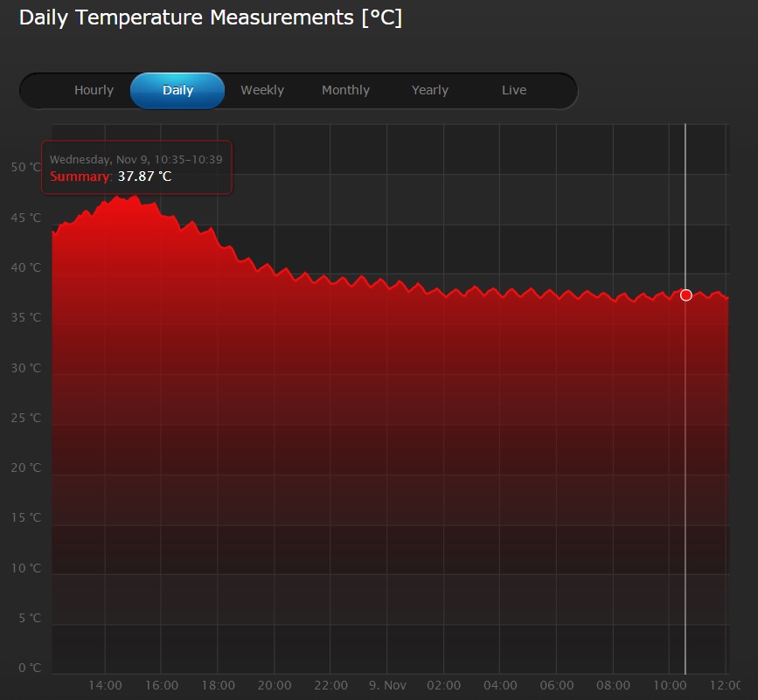
Task: Show the Yearly temperature tab
Action: pyautogui.click(x=430, y=90)
